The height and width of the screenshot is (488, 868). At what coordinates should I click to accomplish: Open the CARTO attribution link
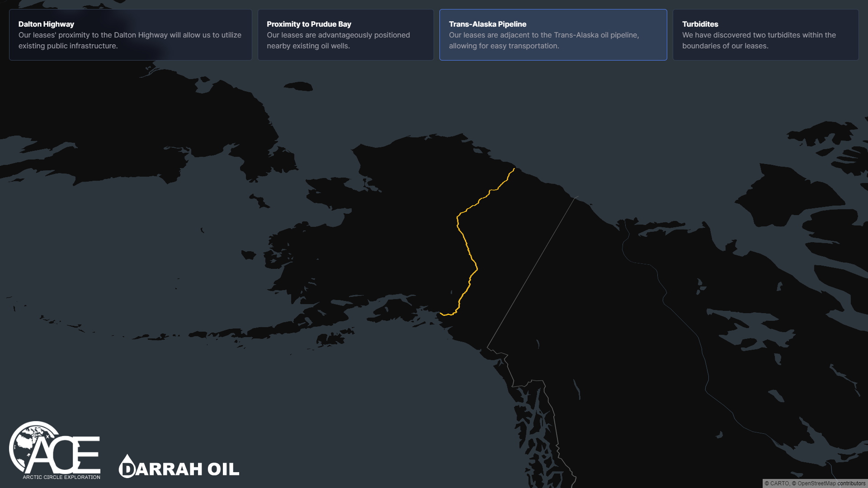pos(779,483)
